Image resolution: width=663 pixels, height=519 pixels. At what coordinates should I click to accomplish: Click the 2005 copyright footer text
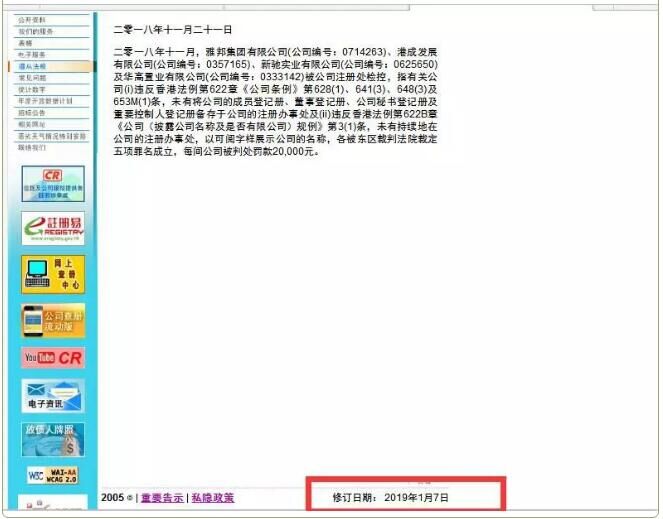pos(117,498)
